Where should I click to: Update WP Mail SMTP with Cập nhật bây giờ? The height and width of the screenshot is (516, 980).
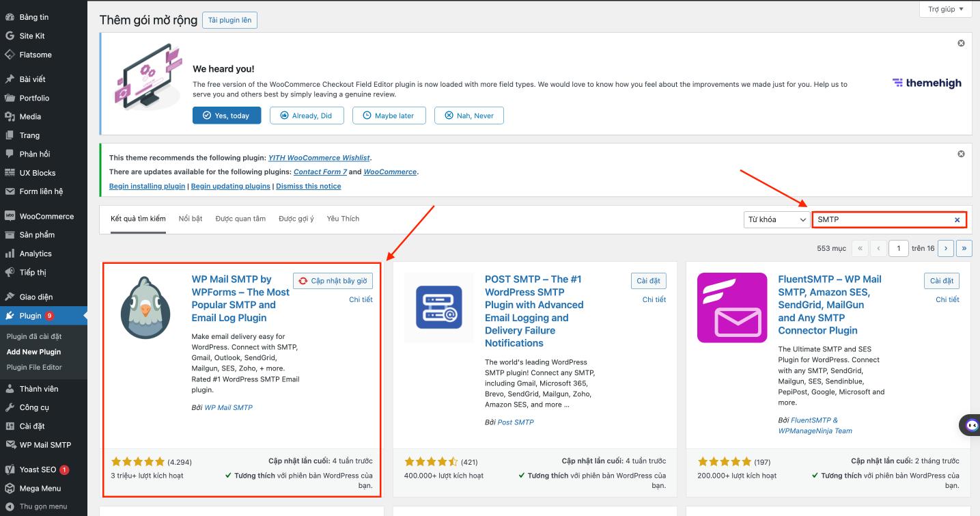[333, 281]
